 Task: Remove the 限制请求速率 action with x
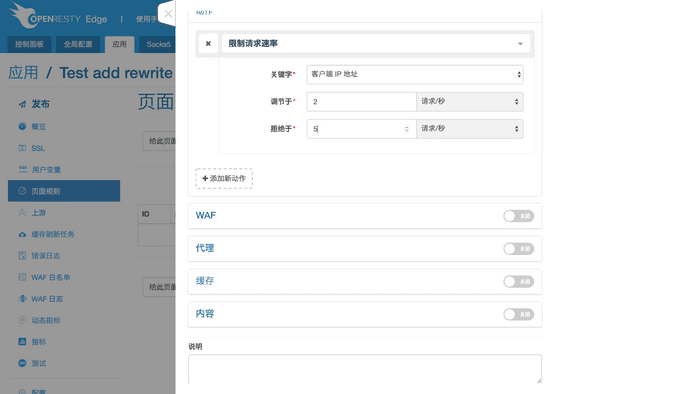(208, 44)
